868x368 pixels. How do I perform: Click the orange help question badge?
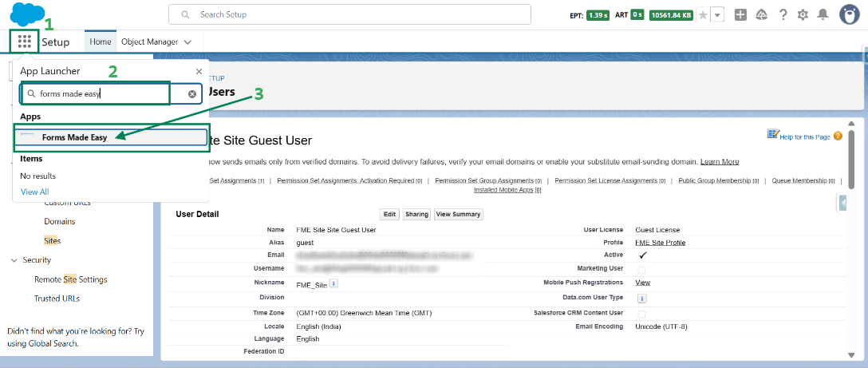tap(838, 136)
